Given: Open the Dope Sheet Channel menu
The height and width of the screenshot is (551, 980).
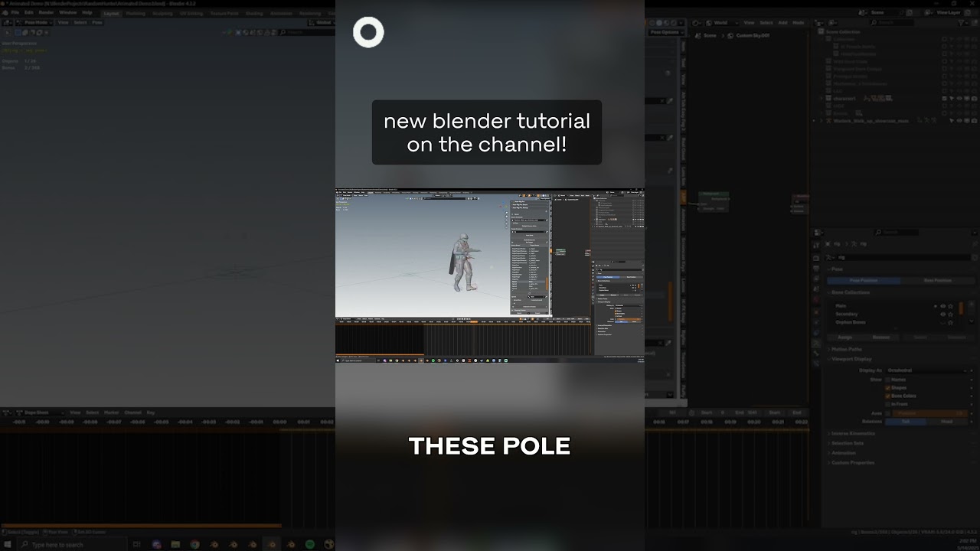Looking at the screenshot, I should [x=132, y=412].
